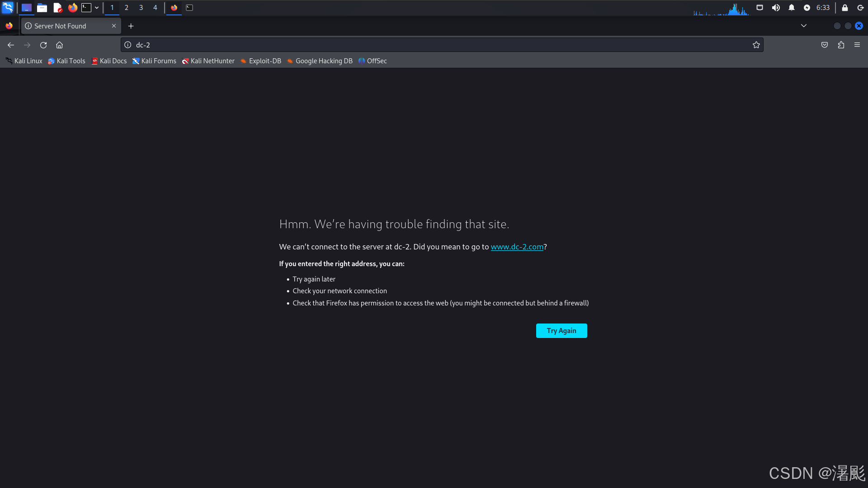Reload the current page

(43, 45)
